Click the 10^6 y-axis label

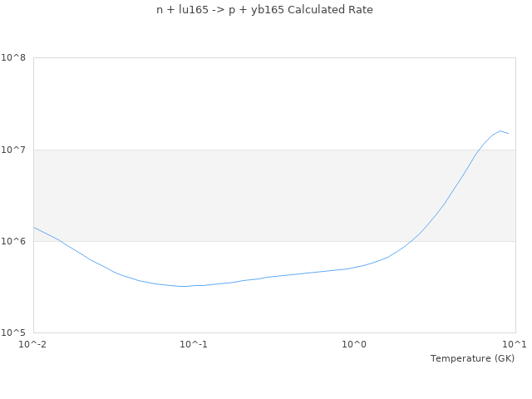(x=14, y=241)
